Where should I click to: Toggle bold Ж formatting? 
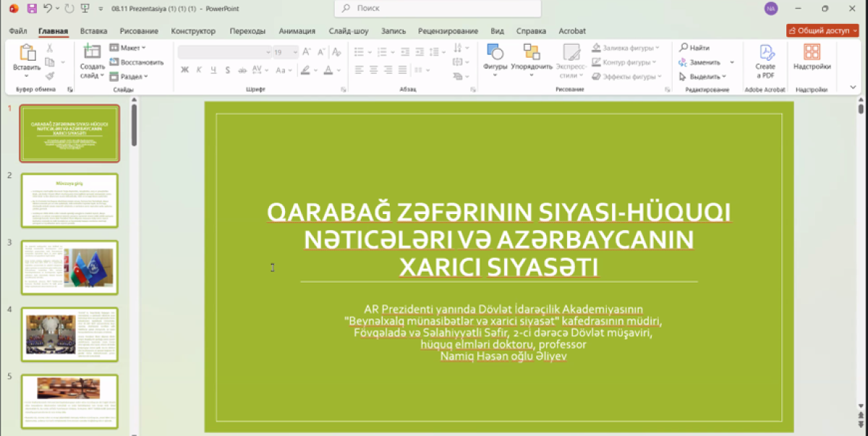(184, 70)
